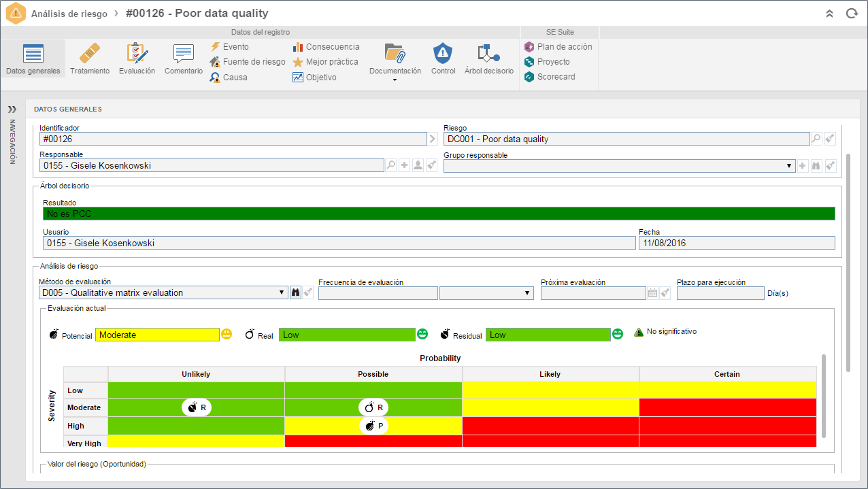Open the Tratamiento section
Viewport: 868px width, 489px height.
[x=90, y=58]
